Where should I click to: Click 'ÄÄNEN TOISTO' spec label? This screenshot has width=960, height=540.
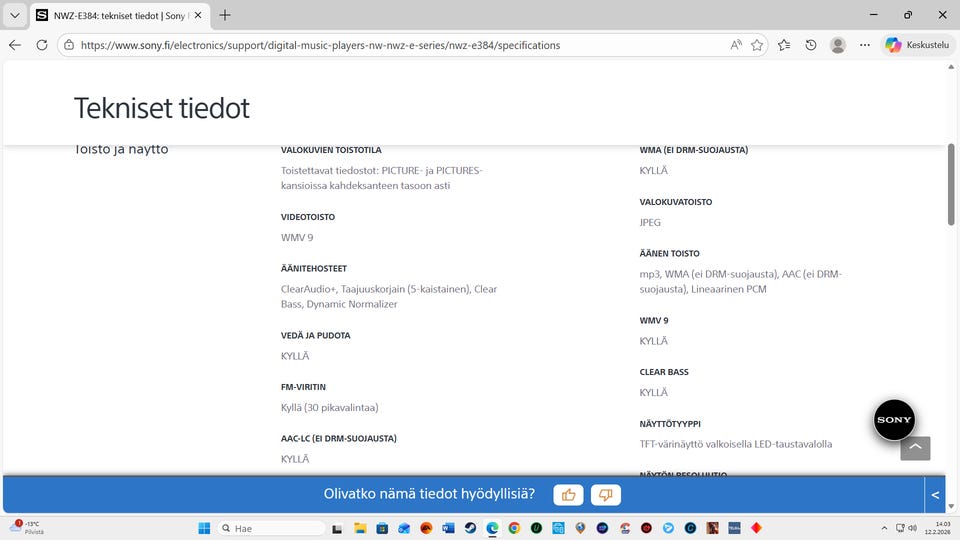pyautogui.click(x=670, y=253)
